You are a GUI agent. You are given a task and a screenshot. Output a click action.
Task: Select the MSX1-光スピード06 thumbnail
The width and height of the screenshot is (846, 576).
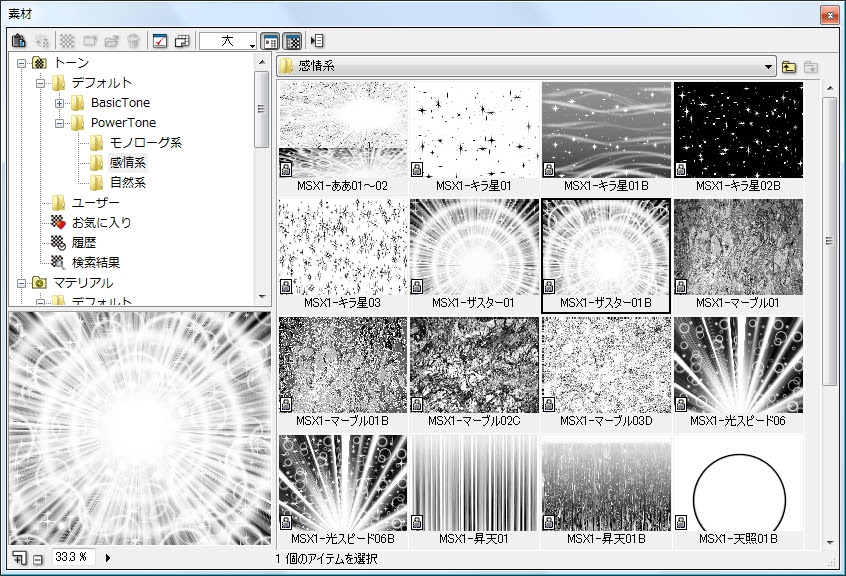point(738,373)
